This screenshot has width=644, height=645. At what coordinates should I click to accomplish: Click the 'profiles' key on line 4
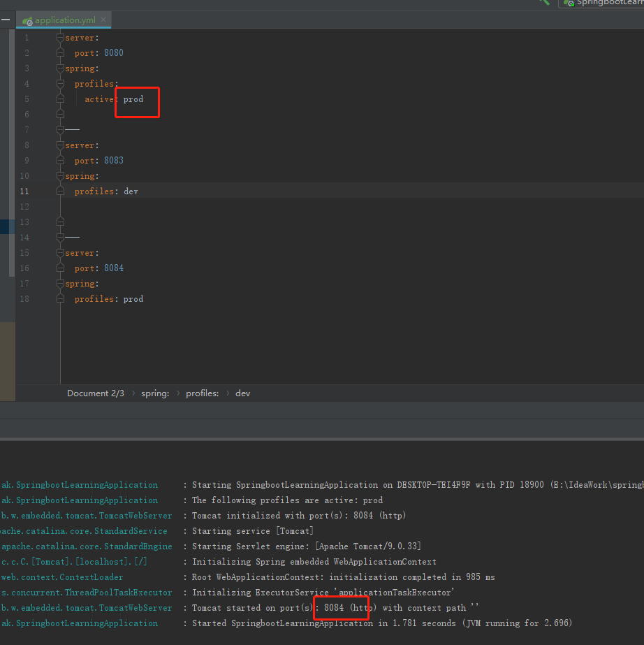pos(94,84)
